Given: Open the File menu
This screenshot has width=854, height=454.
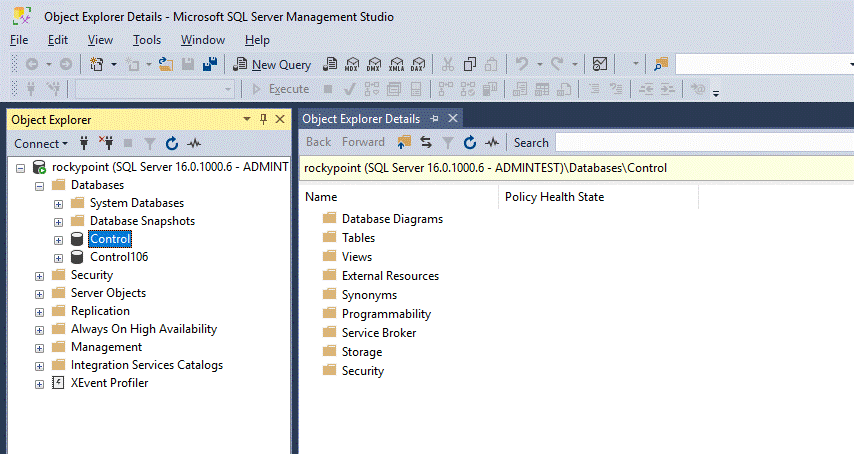Looking at the screenshot, I should pyautogui.click(x=19, y=40).
